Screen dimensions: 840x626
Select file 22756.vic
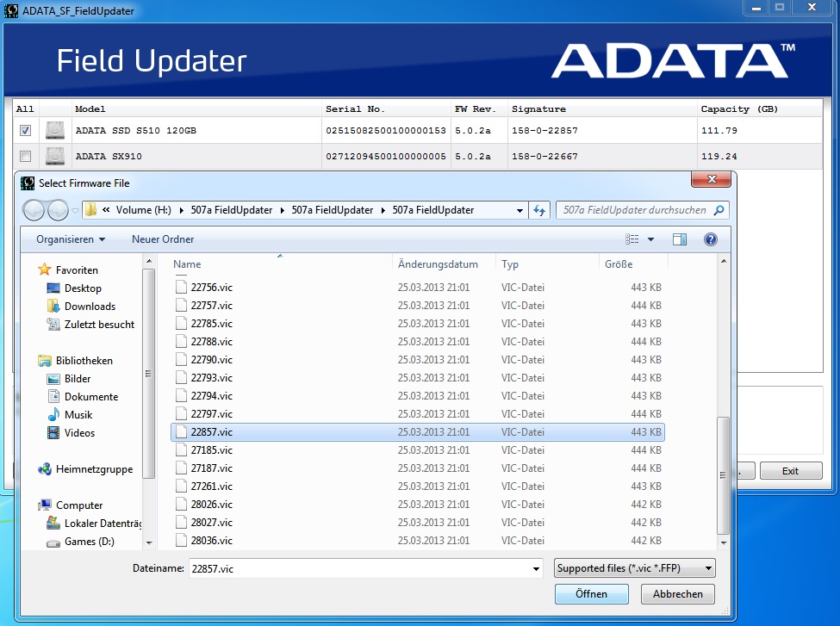point(418,287)
